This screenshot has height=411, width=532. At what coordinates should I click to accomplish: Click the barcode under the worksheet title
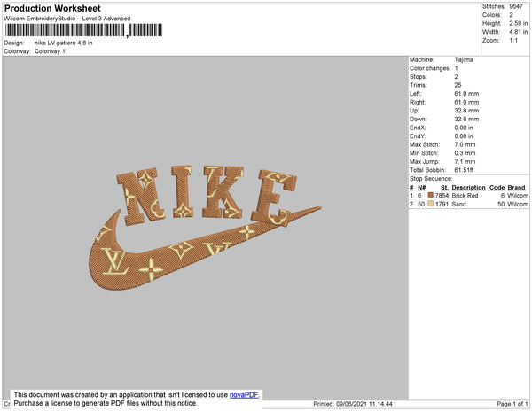83,30
